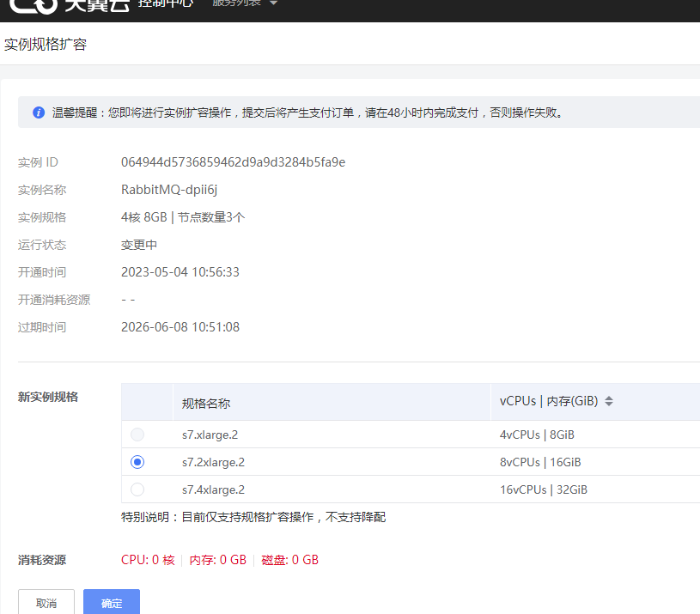Screen dimensions: 700x614
Task: Select the s7.2xlarge.2 radio button
Action: pyautogui.click(x=137, y=462)
